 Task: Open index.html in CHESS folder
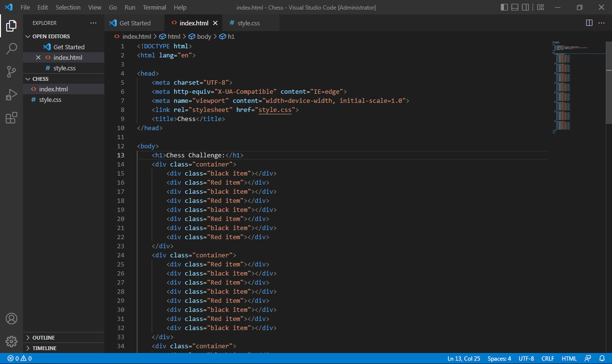(x=64, y=89)
